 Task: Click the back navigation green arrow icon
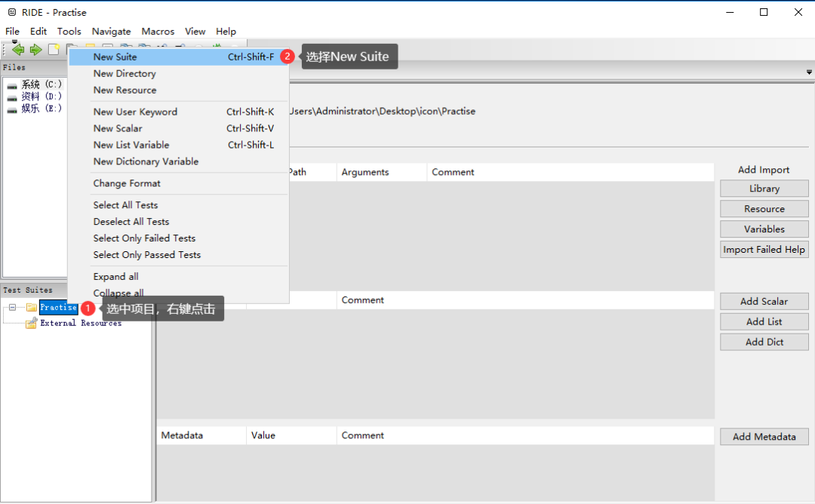click(18, 49)
